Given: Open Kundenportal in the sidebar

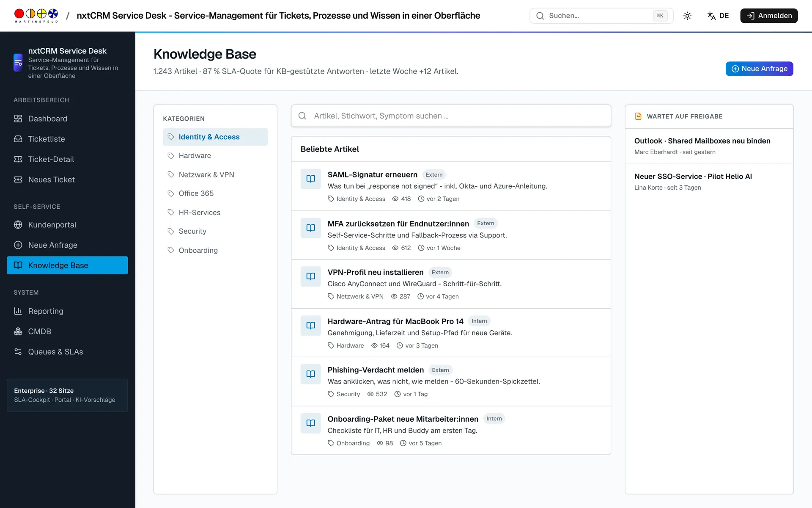Looking at the screenshot, I should point(67,225).
